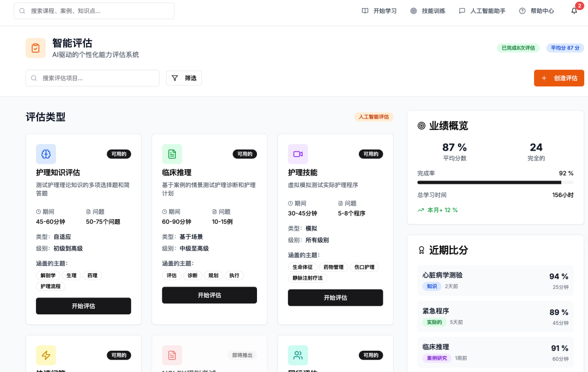Open the 心脏病学测验 recent score entry

click(495, 281)
